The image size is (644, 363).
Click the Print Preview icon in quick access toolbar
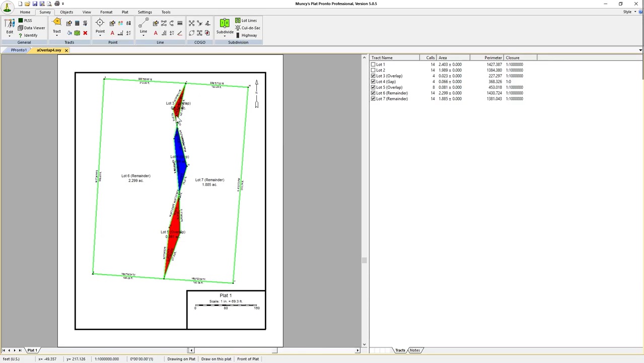point(50,4)
